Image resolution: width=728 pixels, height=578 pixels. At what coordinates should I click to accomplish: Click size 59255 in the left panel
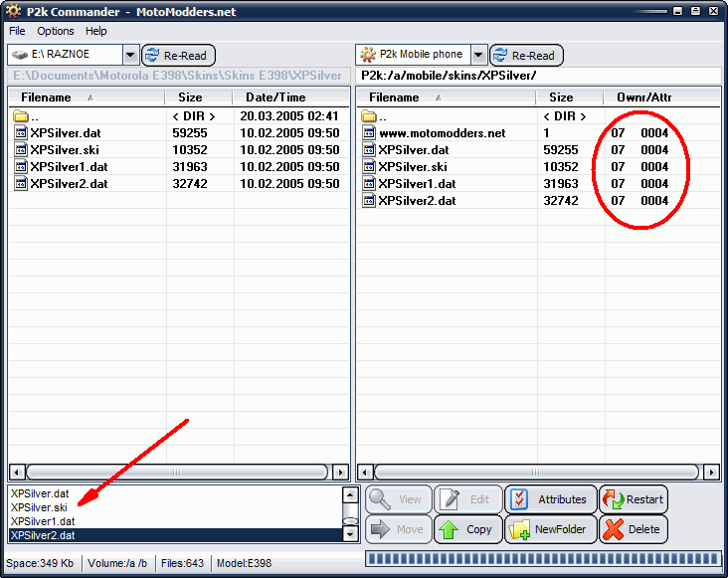pyautogui.click(x=189, y=132)
